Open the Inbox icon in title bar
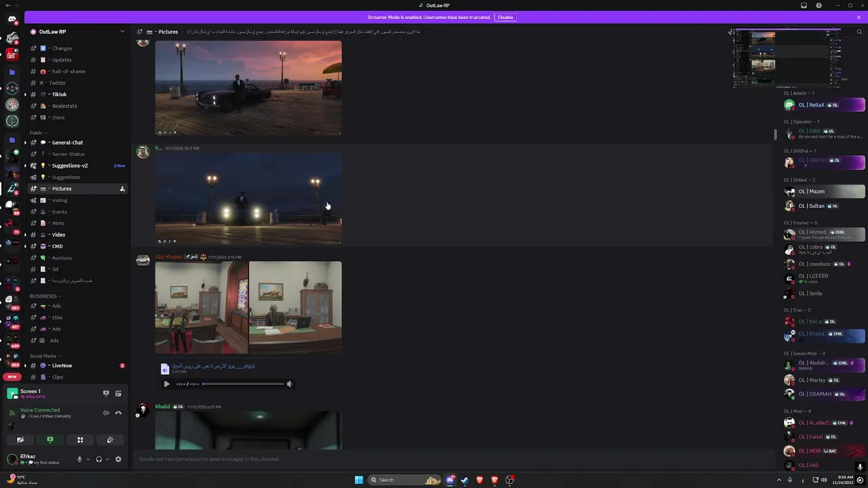The image size is (868, 488). [804, 5]
